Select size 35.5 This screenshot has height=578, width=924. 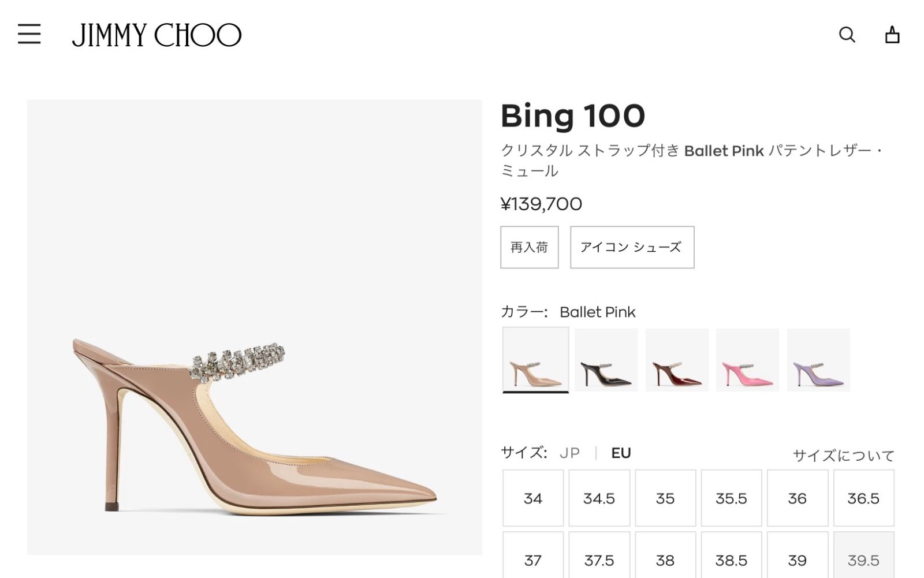click(x=731, y=498)
